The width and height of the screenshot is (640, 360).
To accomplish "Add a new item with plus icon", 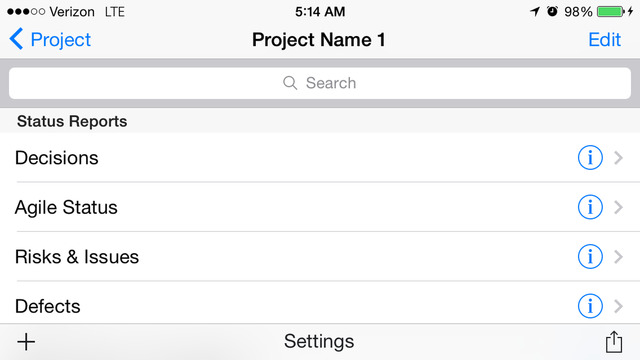I will point(26,342).
